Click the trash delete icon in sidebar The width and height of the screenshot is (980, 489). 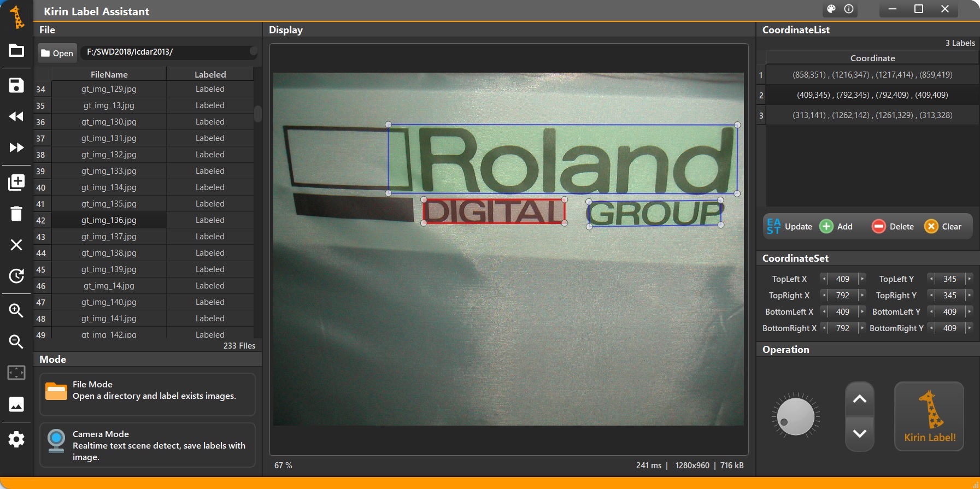pyautogui.click(x=16, y=213)
